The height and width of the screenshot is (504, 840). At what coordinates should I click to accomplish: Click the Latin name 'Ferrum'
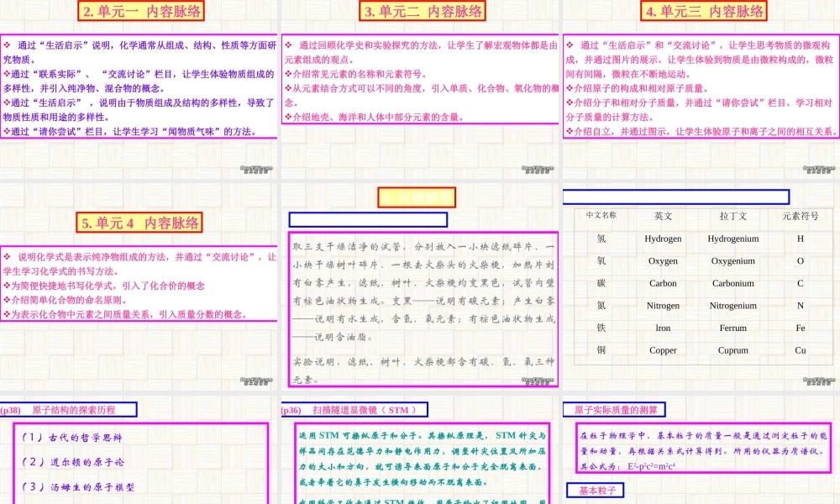pyautogui.click(x=732, y=328)
